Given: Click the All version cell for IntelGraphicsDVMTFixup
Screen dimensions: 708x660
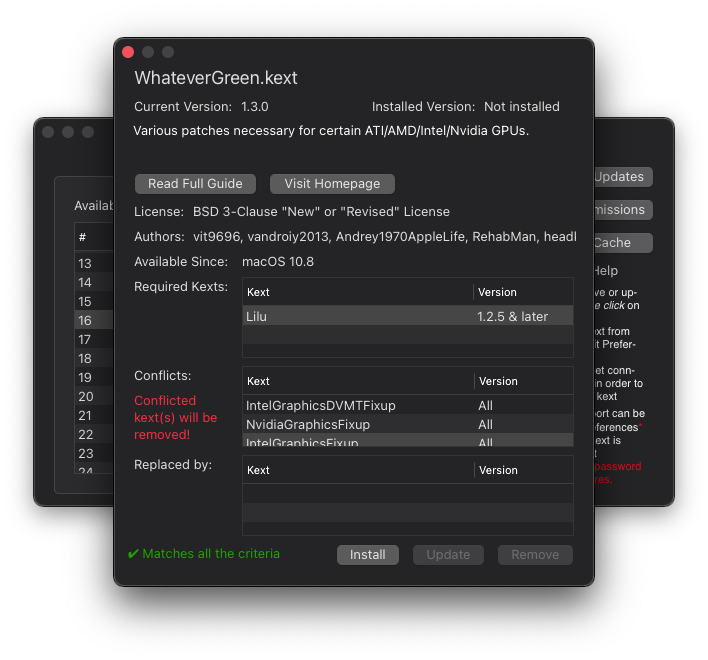Looking at the screenshot, I should coord(485,405).
